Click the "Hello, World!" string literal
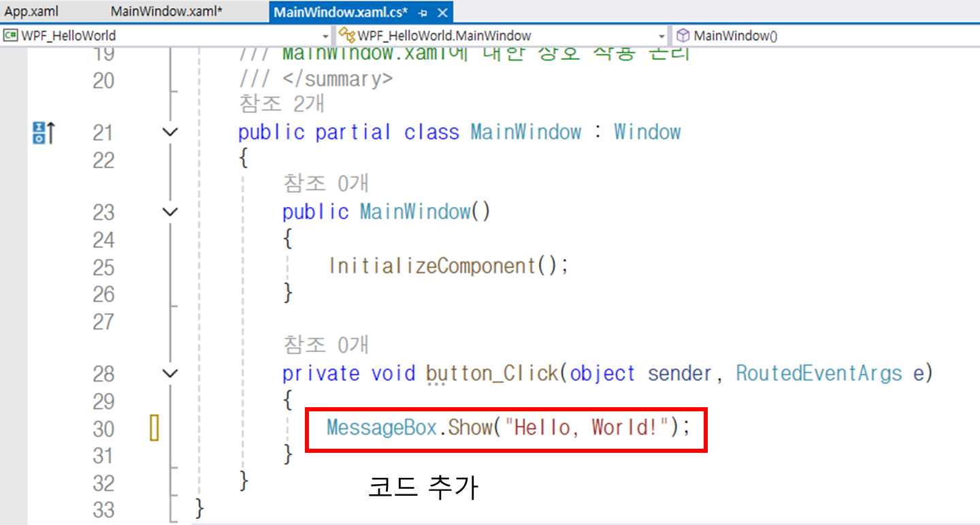The width and height of the screenshot is (980, 525). [x=586, y=428]
